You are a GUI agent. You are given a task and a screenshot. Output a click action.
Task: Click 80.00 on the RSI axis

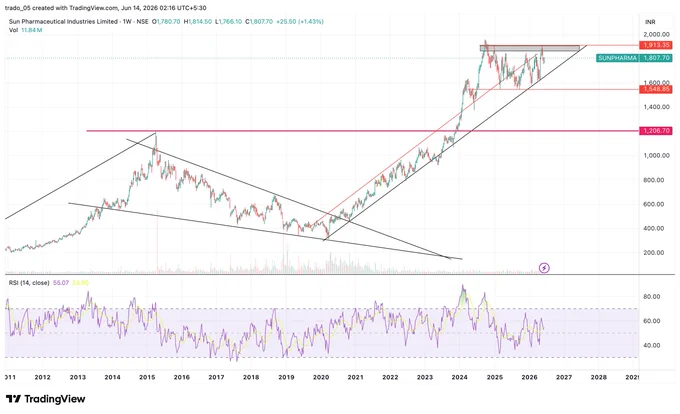point(652,297)
